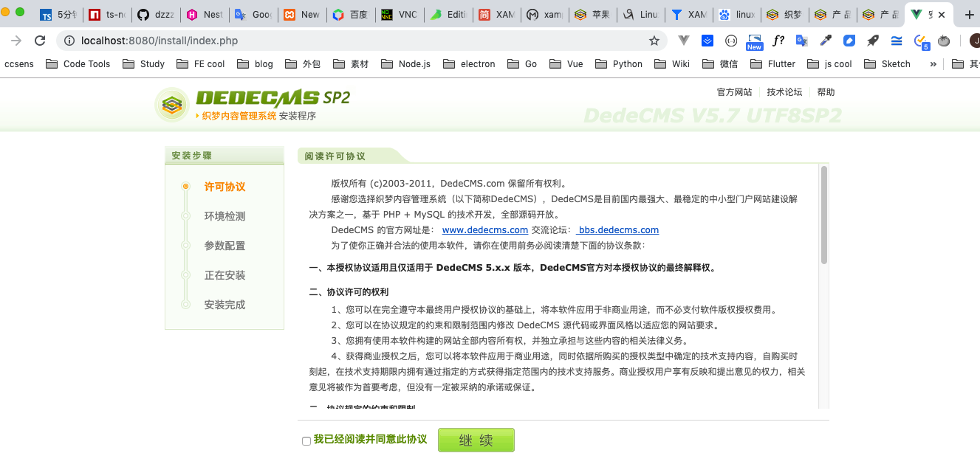The image size is (980, 467).
Task: Click the green 继续 button
Action: [x=476, y=440]
